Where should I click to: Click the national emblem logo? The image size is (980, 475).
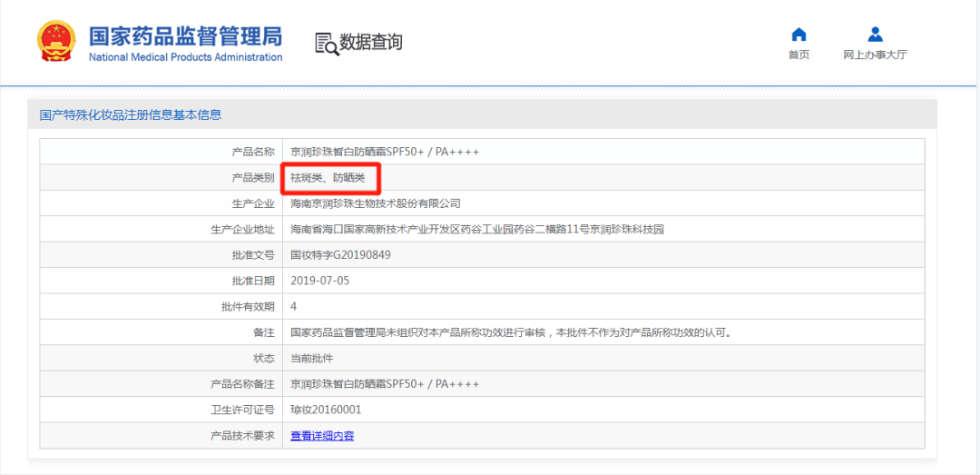pos(56,42)
